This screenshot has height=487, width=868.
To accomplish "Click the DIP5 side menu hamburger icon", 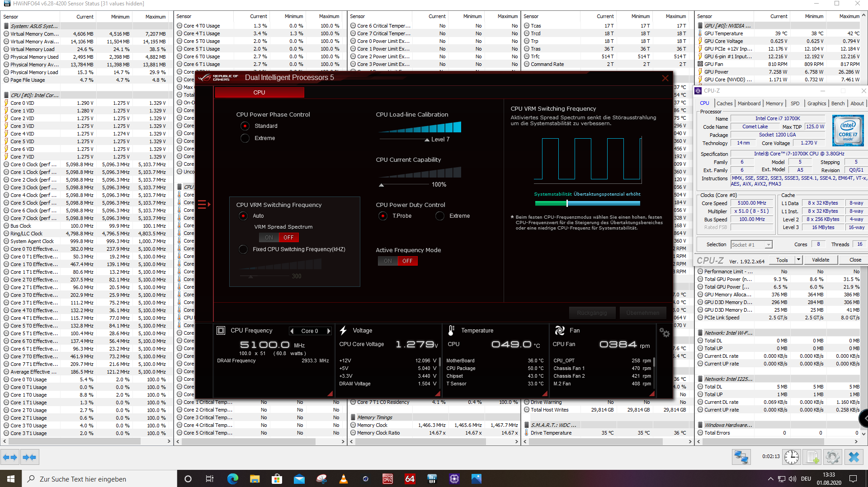I will point(204,205).
